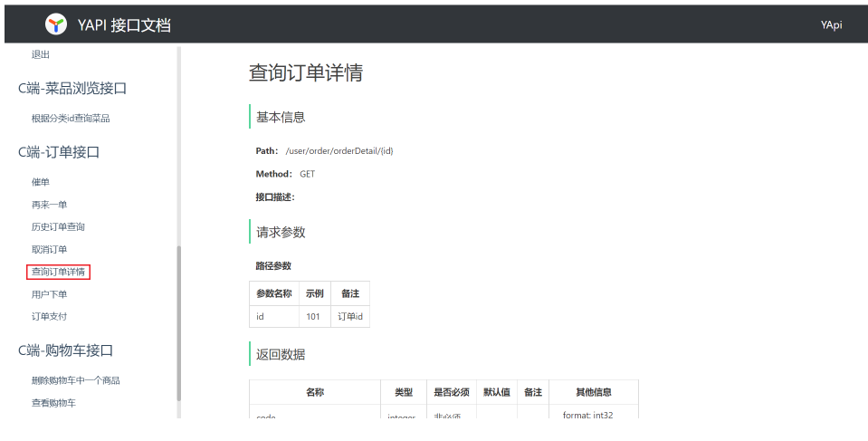
Task: Click the GET method value
Action: 307,174
